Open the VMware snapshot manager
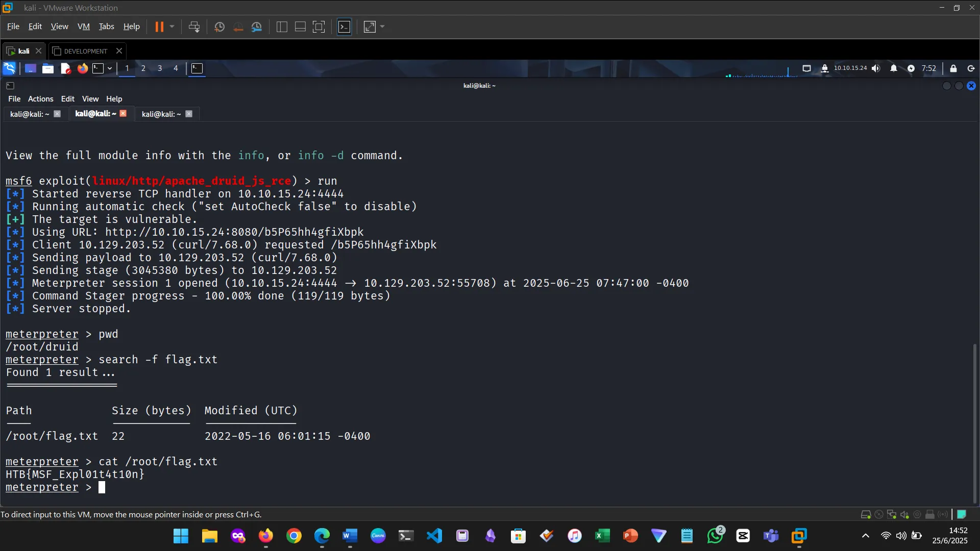Viewport: 980px width, 551px height. (x=257, y=27)
